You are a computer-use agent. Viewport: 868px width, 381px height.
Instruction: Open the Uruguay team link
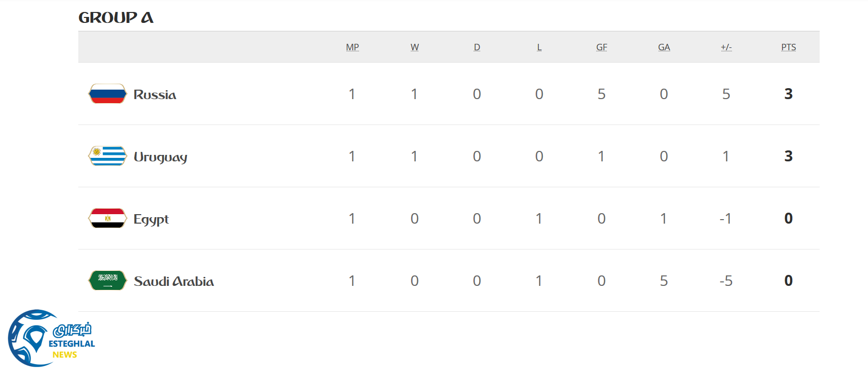[x=160, y=157]
